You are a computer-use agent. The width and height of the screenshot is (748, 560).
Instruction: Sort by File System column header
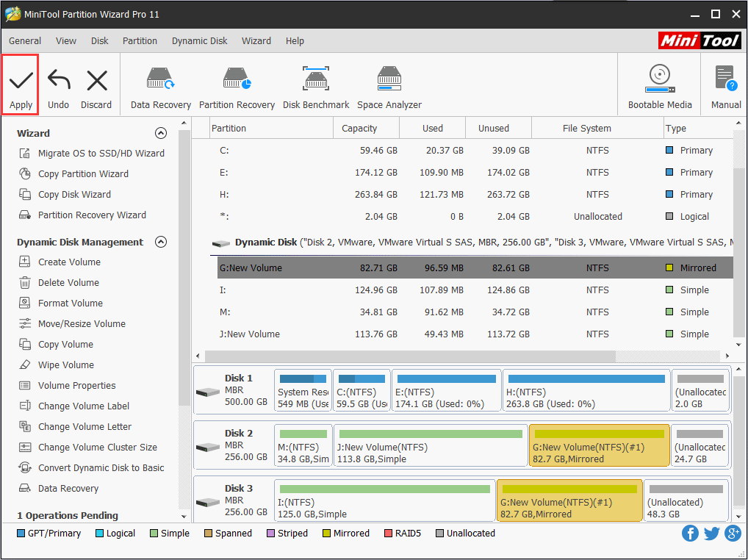(597, 129)
